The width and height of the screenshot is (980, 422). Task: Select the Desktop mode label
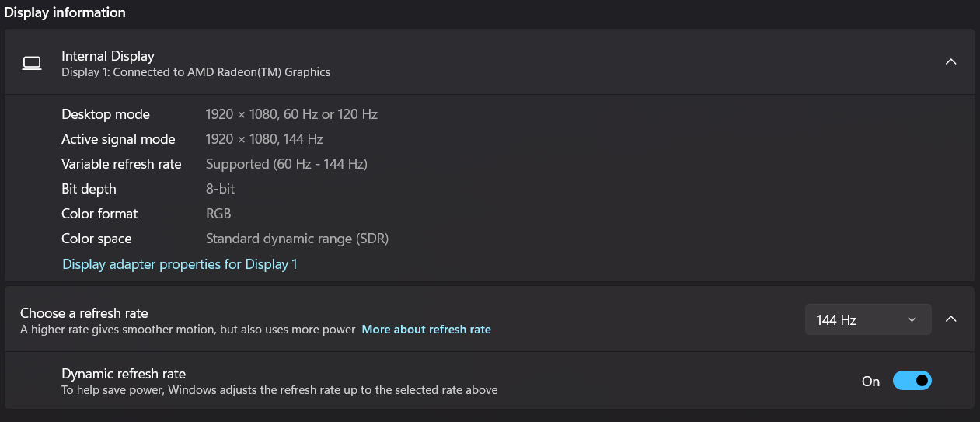[x=106, y=114]
